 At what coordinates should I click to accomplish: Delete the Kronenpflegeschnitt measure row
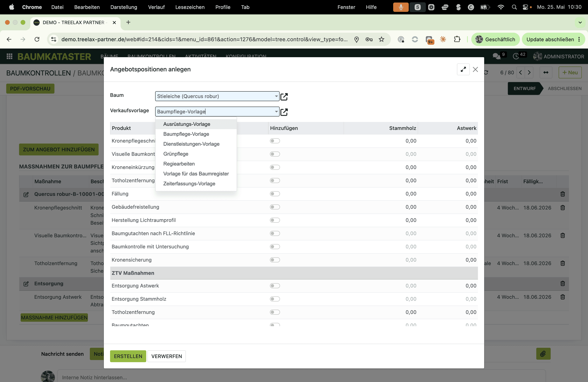point(563,208)
